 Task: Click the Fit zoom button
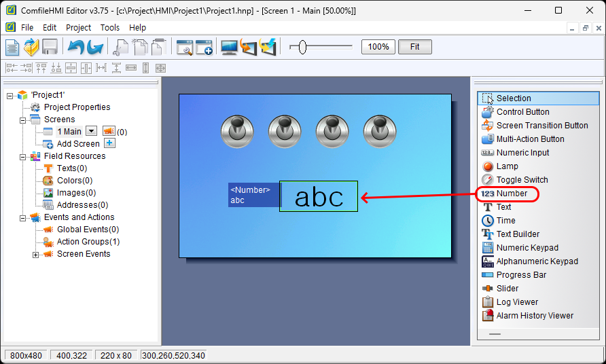point(414,47)
